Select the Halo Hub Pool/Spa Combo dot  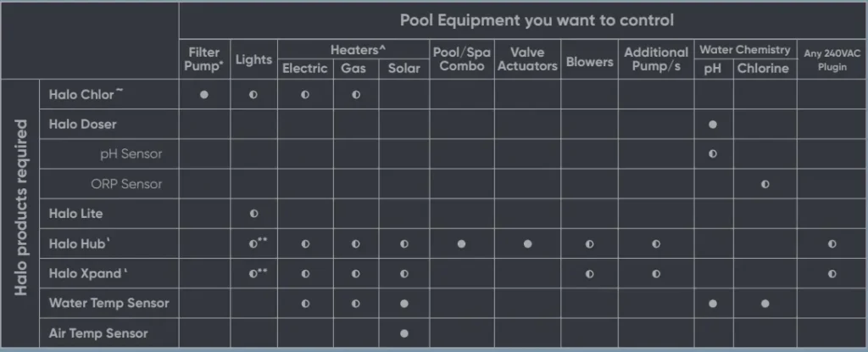462,243
